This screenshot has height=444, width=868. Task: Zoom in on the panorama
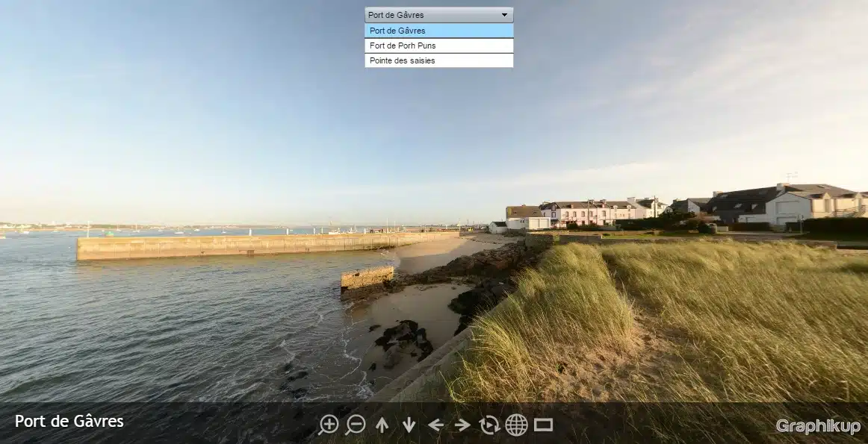click(x=328, y=425)
